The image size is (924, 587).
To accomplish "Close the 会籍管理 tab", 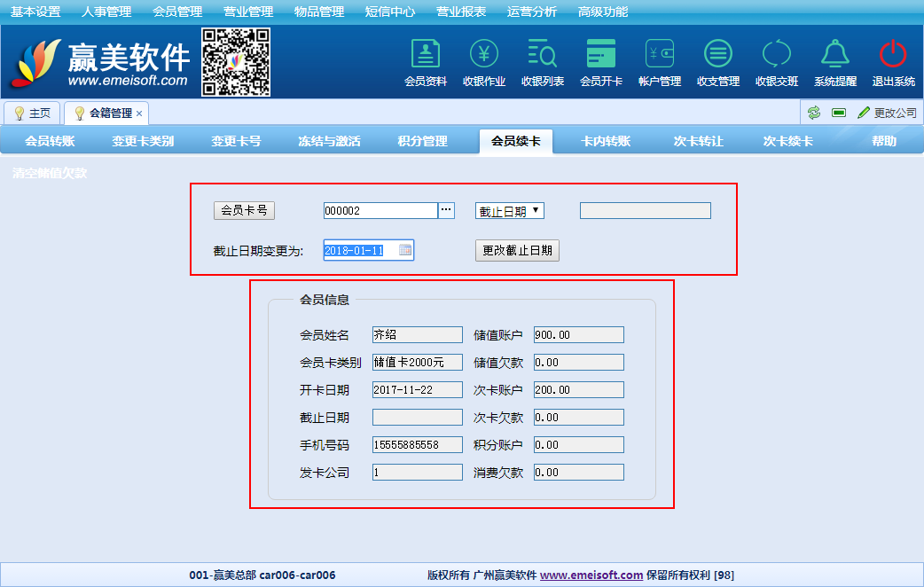I will click(x=139, y=113).
